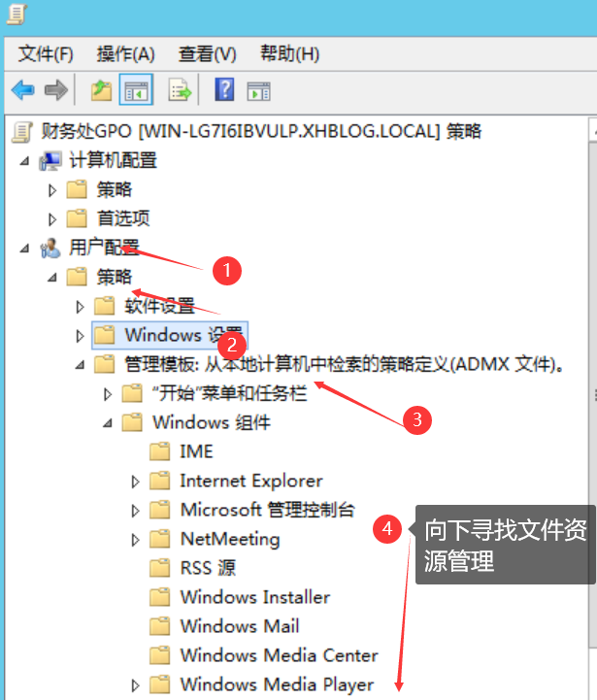Open the 文件(F) menu
The width and height of the screenshot is (597, 700).
tap(46, 54)
